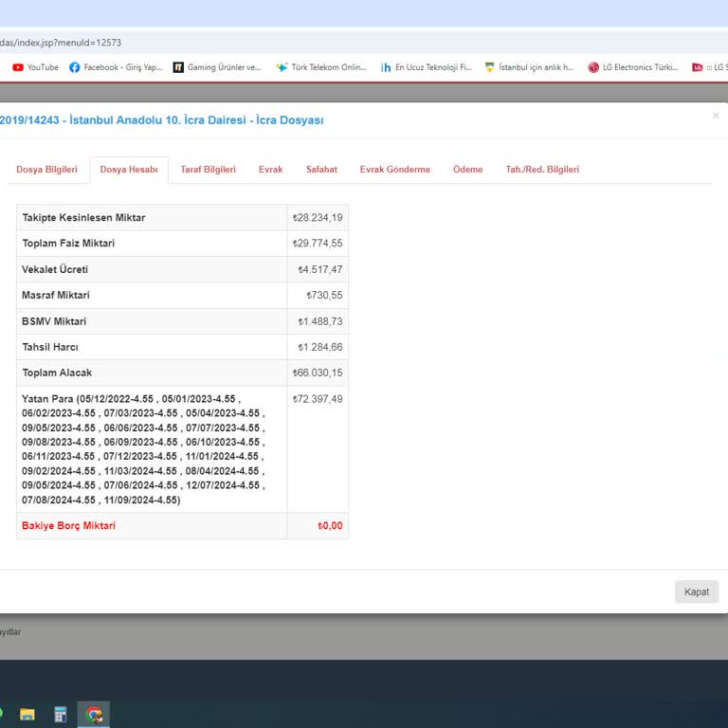Close the İcra Dosyası dialog with X
The image size is (728, 728).
point(716,116)
